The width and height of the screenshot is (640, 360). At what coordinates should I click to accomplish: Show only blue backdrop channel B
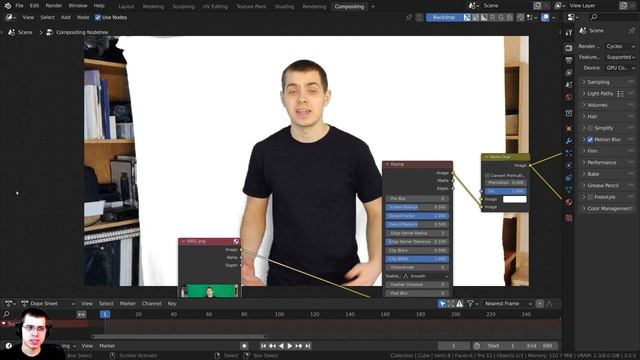pyautogui.click(x=509, y=18)
